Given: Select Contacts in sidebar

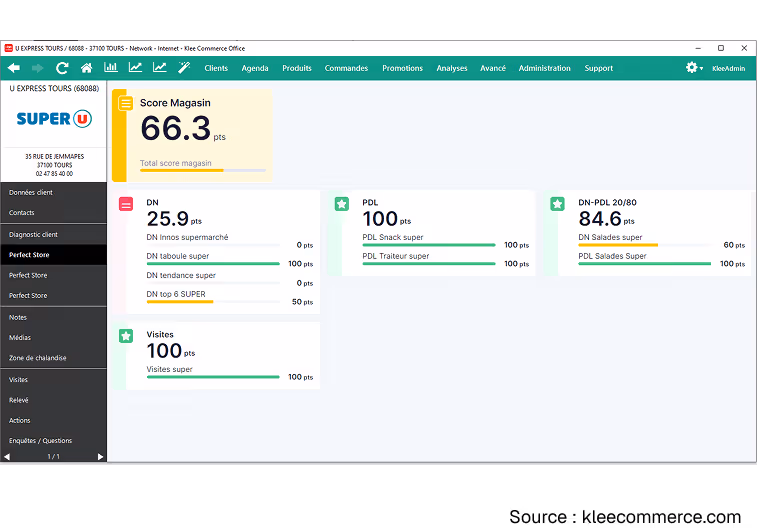Looking at the screenshot, I should coord(54,212).
